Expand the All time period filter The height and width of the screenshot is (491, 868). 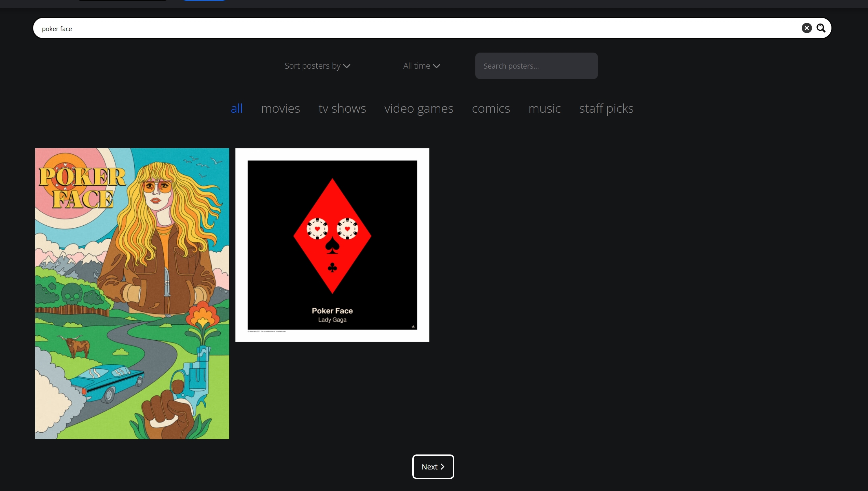(x=417, y=66)
